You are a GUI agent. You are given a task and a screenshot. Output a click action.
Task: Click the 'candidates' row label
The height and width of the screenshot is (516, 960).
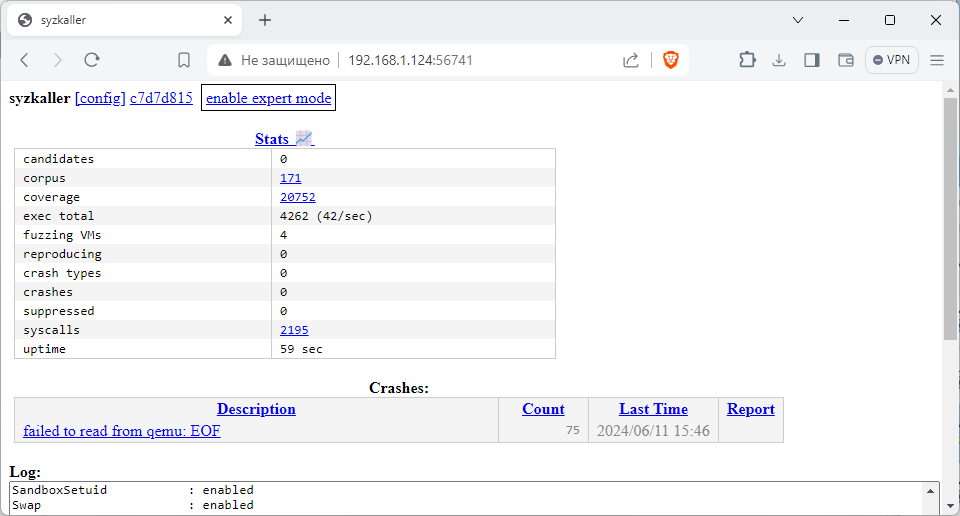[x=58, y=159]
